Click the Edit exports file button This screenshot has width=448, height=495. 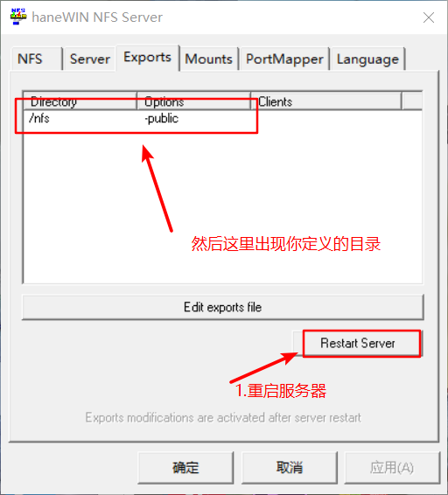tap(223, 307)
